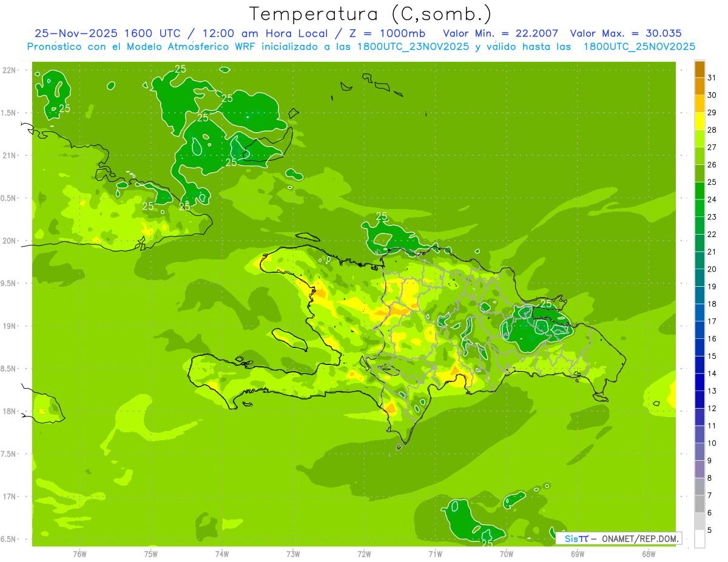Pick the green legend swatch between 23 and 24

[x=699, y=208]
